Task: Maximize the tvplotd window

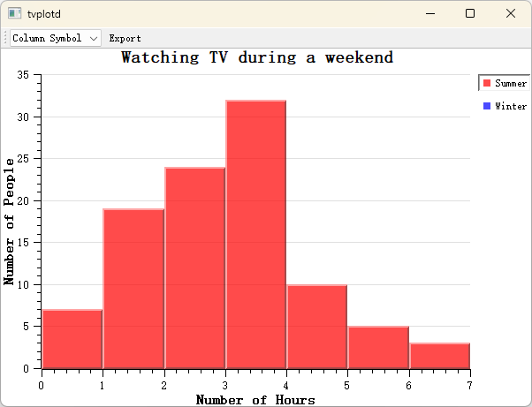Action: point(470,13)
